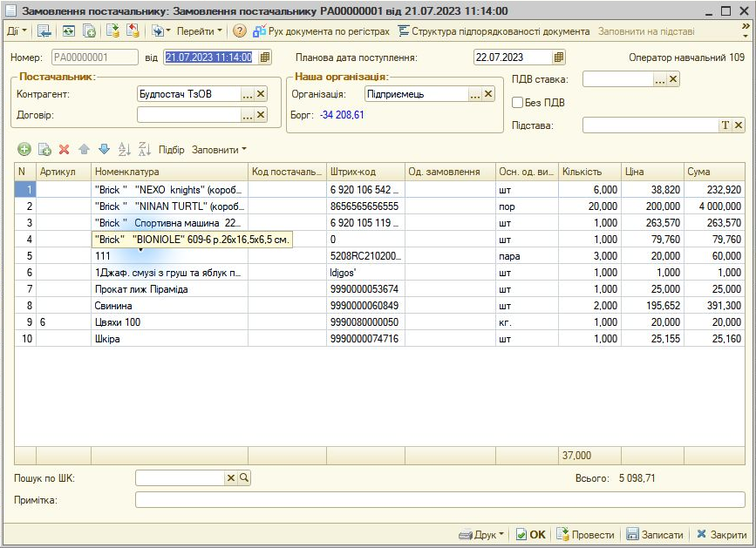Click the Примітка input field
Image resolution: width=756 pixels, height=548 pixels.
[440, 500]
